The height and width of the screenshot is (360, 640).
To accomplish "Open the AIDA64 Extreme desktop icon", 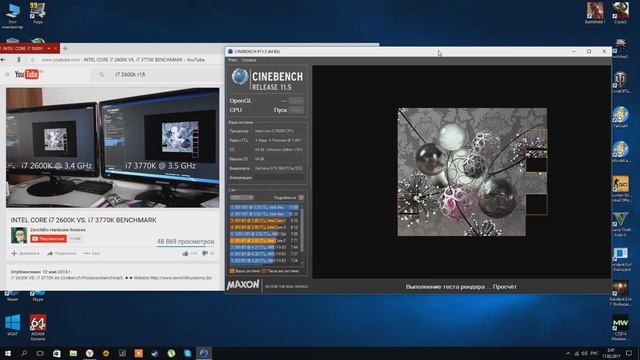I will (x=38, y=328).
